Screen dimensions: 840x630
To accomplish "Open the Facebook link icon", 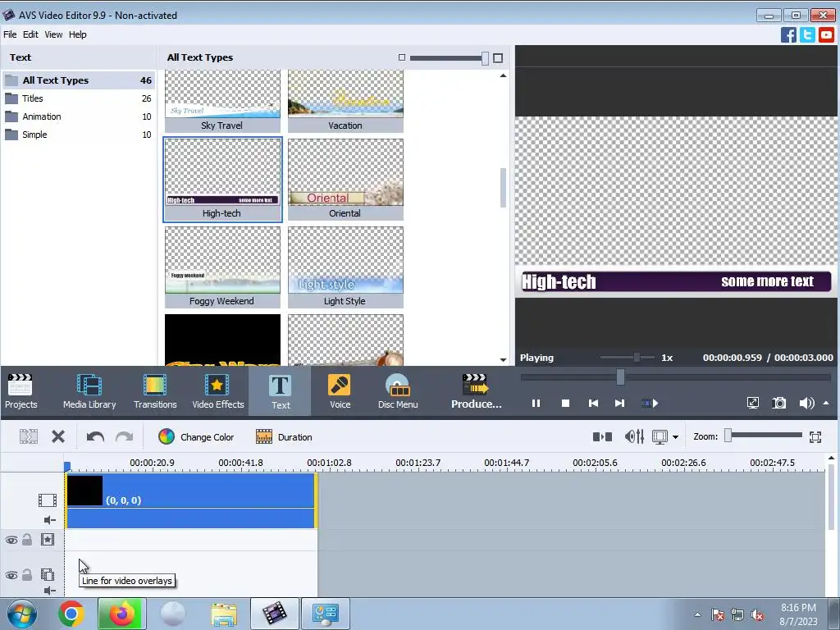I will pos(788,34).
